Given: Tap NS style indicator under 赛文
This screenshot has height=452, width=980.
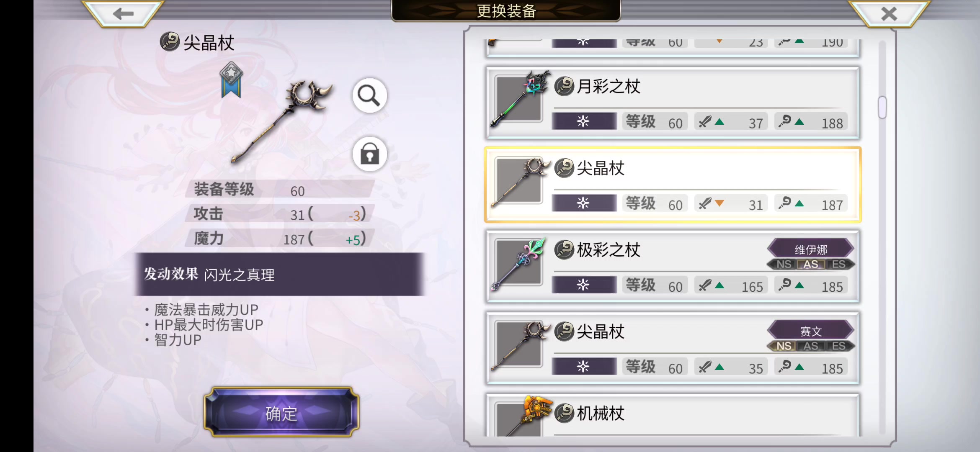Looking at the screenshot, I should (784, 346).
